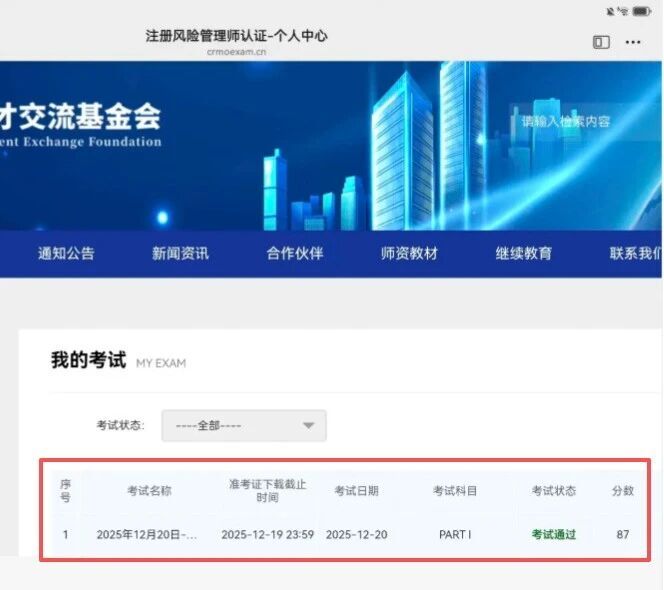The width and height of the screenshot is (664, 590).
Task: Click the green 考试通过 status text
Action: 553,534
